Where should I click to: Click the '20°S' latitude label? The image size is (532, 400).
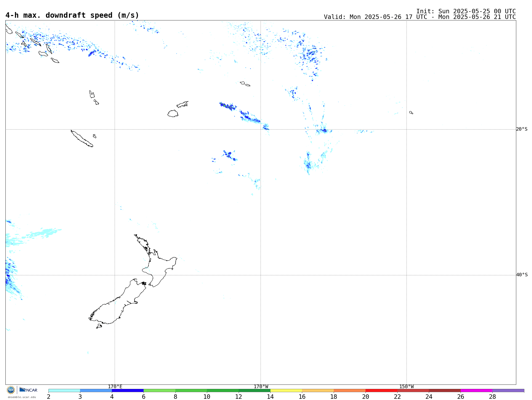tap(522, 129)
